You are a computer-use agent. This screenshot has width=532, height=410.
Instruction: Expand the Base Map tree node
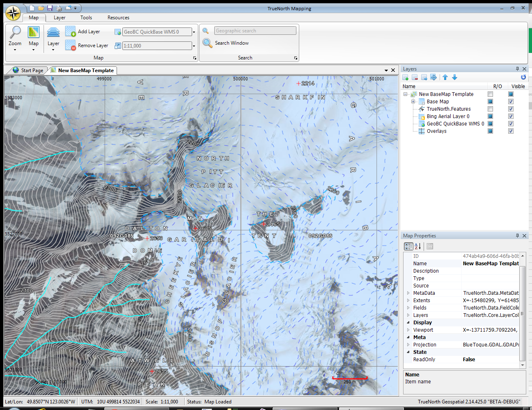tap(413, 102)
